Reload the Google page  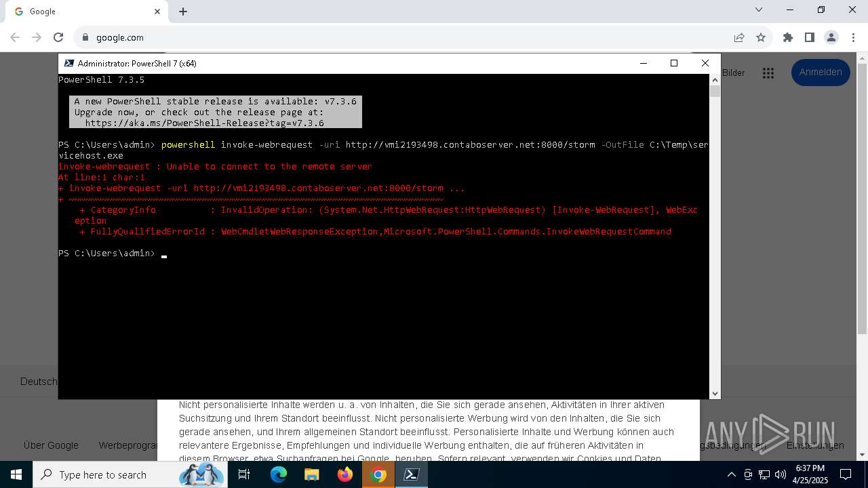58,38
